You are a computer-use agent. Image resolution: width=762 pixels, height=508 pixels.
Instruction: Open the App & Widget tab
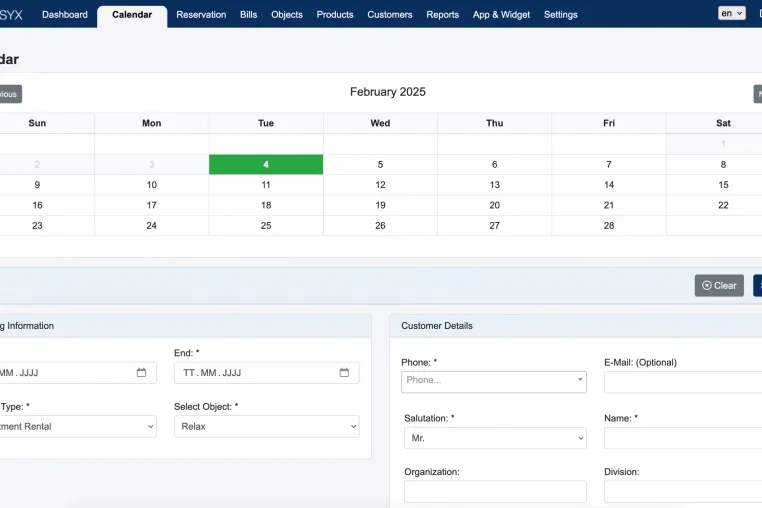(x=501, y=15)
